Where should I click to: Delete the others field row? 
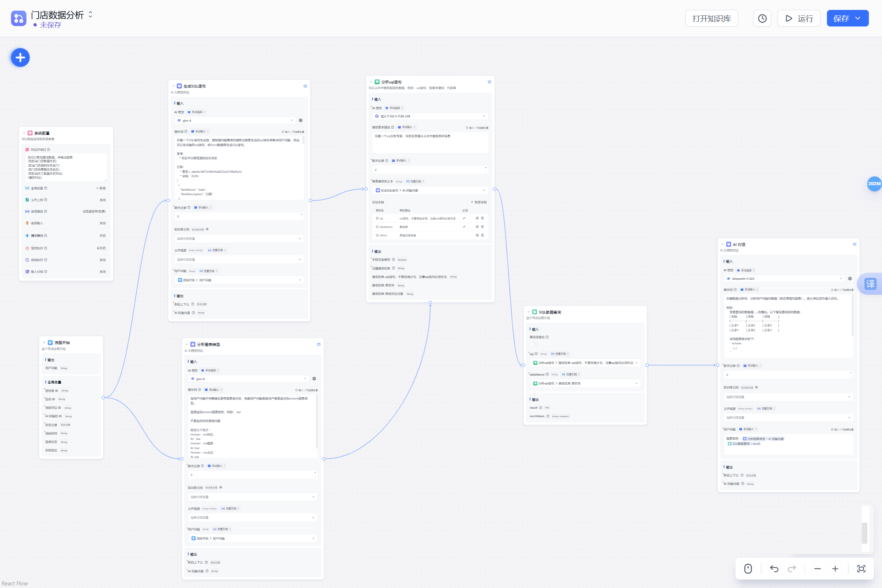(483, 236)
